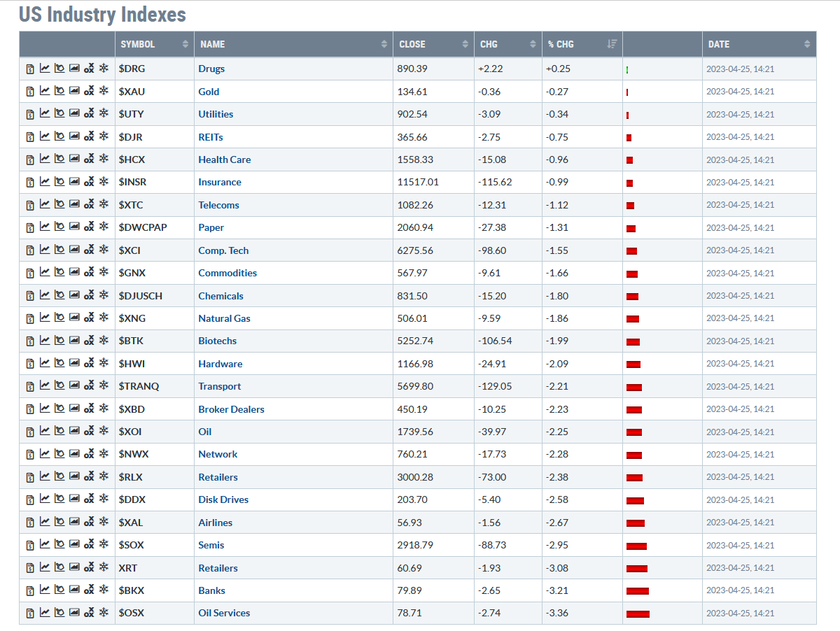Open interactive ACP chart icon for $INSR
Screen dimensions: 840x631
pos(59,182)
